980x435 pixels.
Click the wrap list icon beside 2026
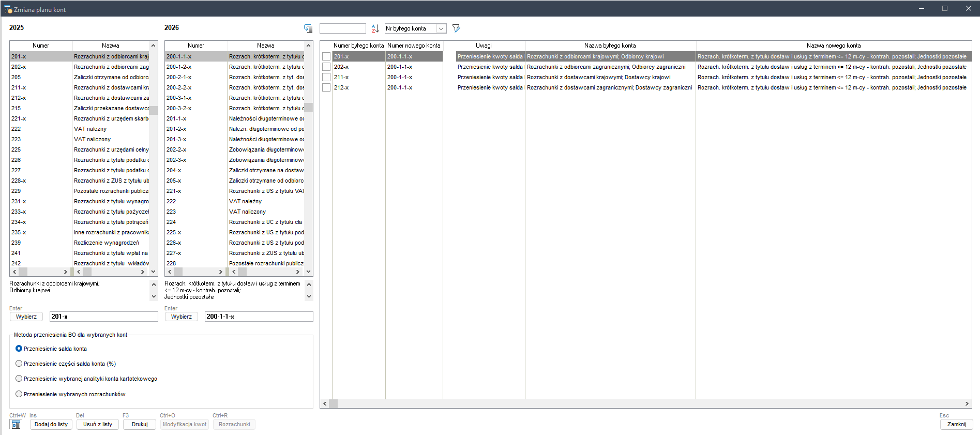click(x=308, y=28)
